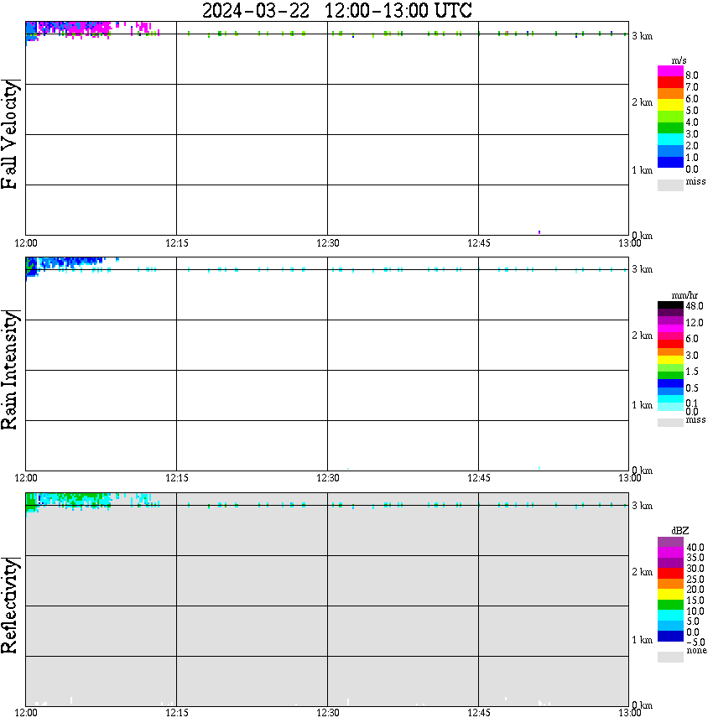This screenshot has height=728, width=713.
Task: Click the '2 km' label on Rain Intensity plot
Action: pyautogui.click(x=642, y=335)
